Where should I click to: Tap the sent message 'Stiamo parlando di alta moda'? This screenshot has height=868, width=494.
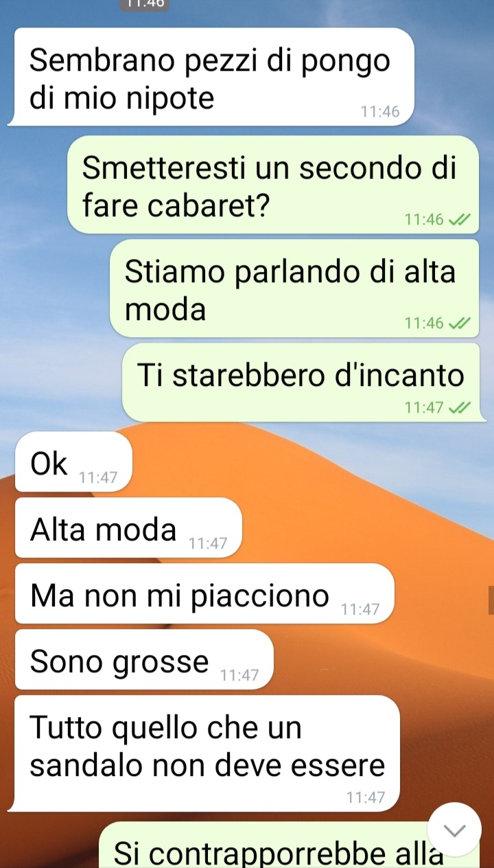click(x=294, y=288)
